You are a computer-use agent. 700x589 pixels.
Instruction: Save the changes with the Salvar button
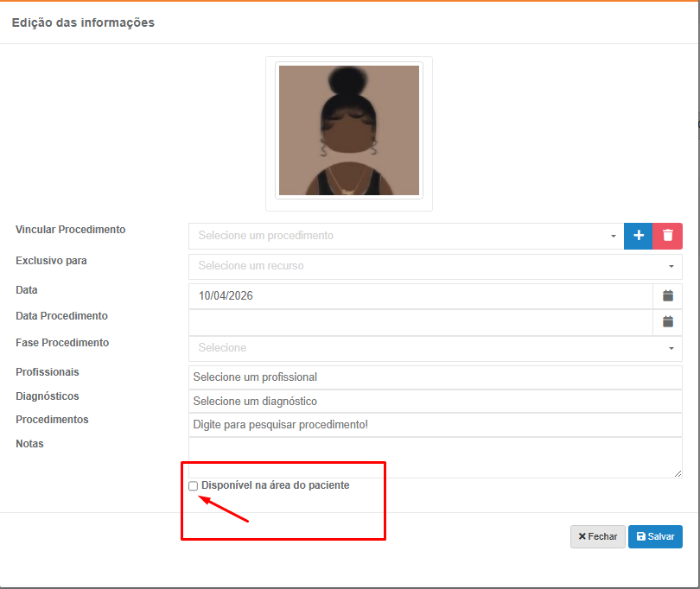pyautogui.click(x=655, y=536)
